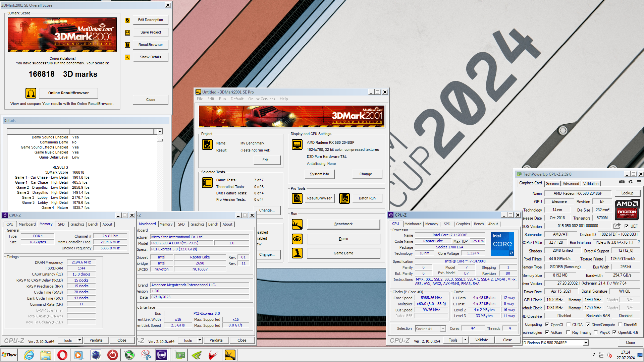Screen dimensions: 644x362
Task: Click GPU-Z screenshot camera icon
Action: tap(622, 182)
